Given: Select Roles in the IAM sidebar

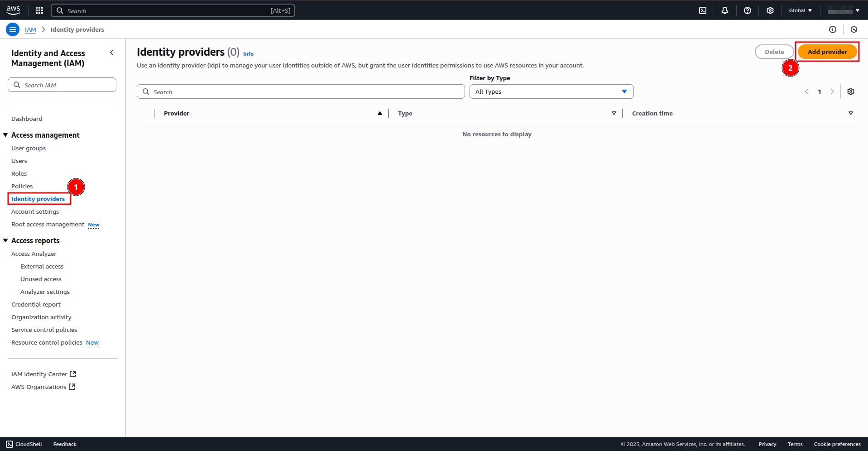Looking at the screenshot, I should point(19,173).
